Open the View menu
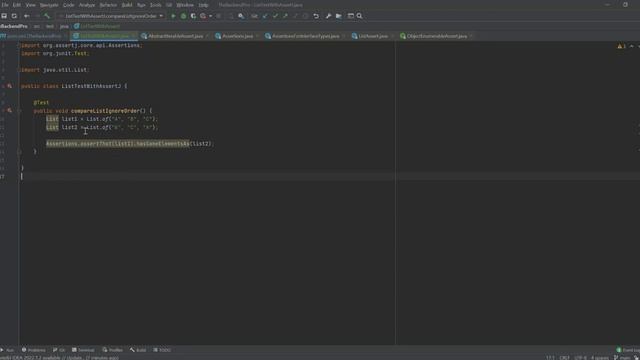The image size is (640, 360). click(x=31, y=5)
